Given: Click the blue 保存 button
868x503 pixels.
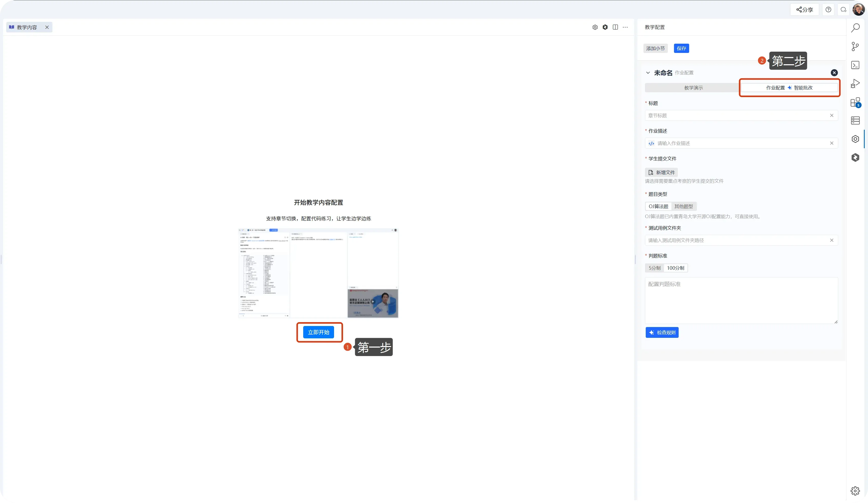Looking at the screenshot, I should point(681,49).
